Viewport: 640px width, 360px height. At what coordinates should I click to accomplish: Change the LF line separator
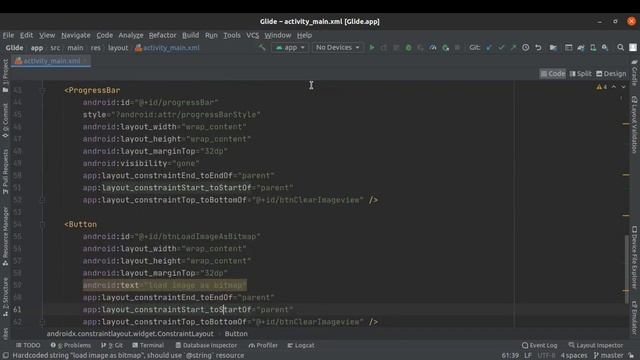pos(528,356)
